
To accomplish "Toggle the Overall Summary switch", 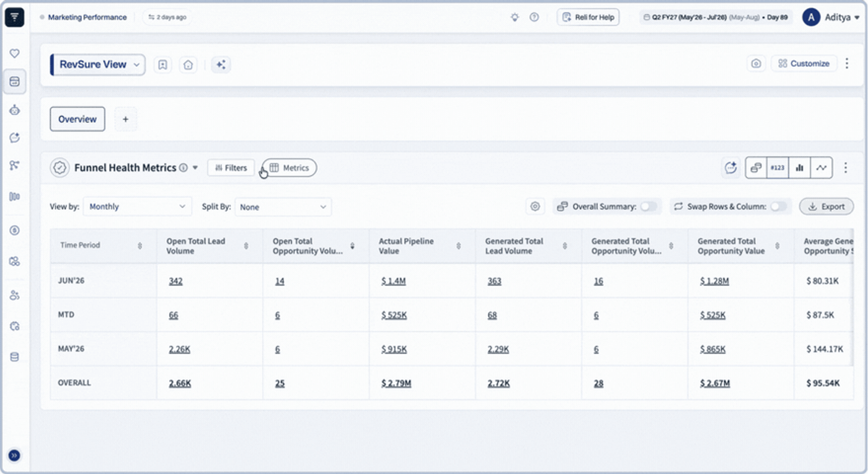I will pyautogui.click(x=649, y=207).
